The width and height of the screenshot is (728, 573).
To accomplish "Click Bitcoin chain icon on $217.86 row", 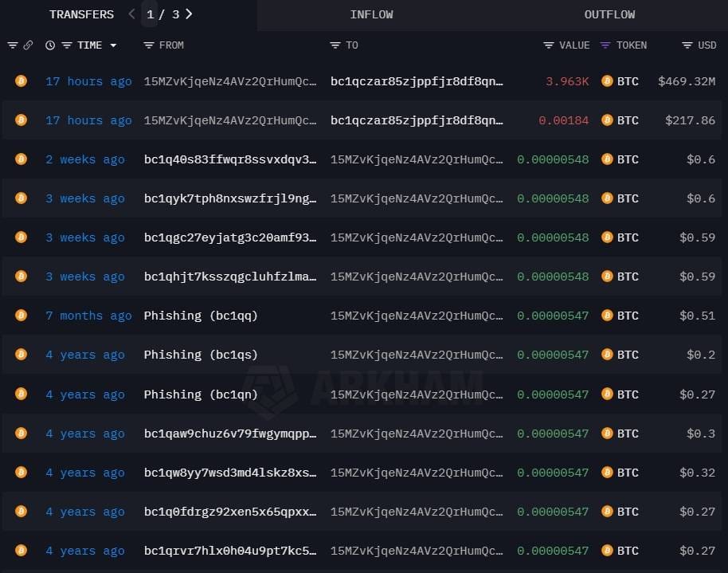I will (x=21, y=120).
